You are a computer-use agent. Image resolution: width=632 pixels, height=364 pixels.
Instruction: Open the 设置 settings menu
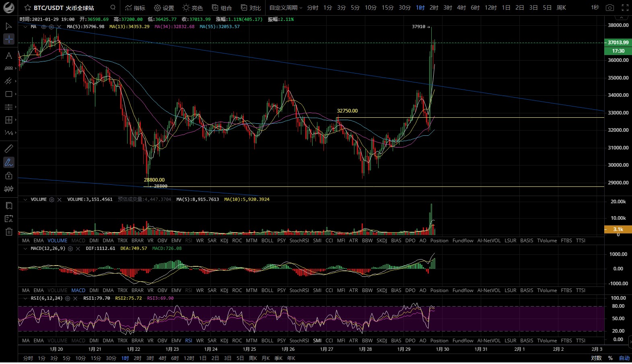pos(164,8)
